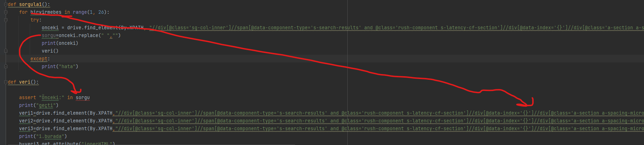Place cursor on birvirmebes loop variable

[x=46, y=12]
